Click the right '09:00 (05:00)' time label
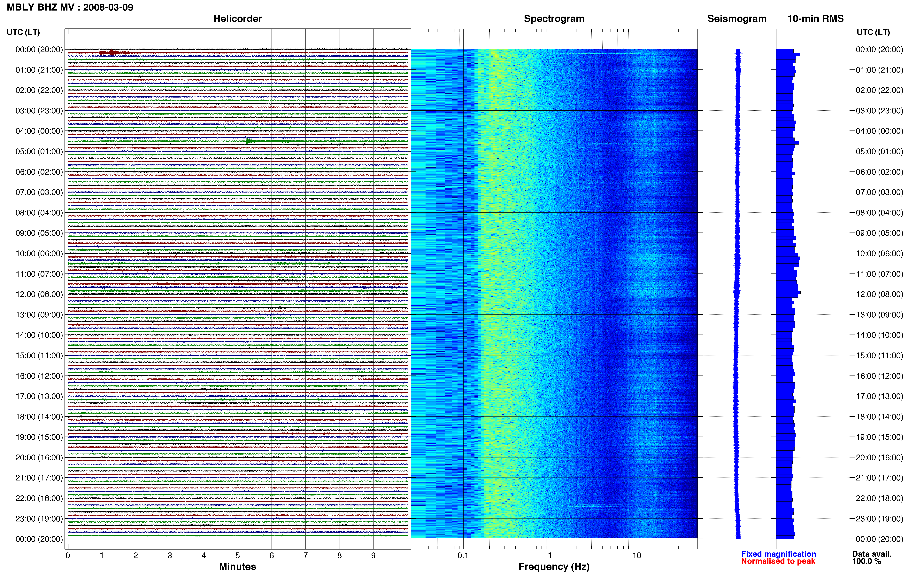Viewport: 924px width, 578px height. coord(879,233)
